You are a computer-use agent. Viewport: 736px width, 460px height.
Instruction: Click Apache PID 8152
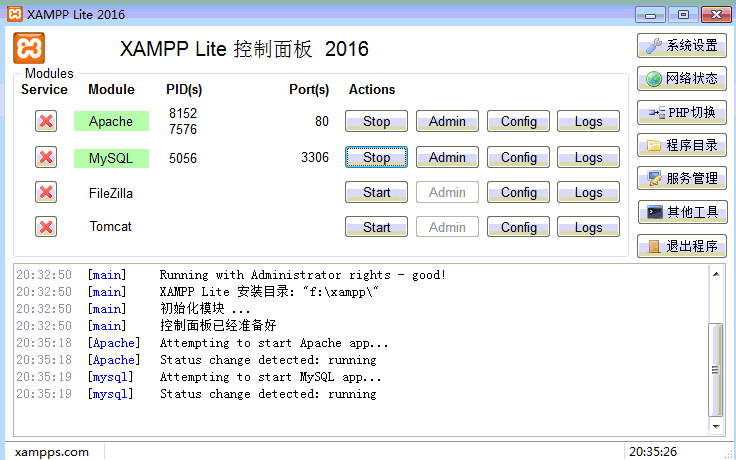point(183,113)
